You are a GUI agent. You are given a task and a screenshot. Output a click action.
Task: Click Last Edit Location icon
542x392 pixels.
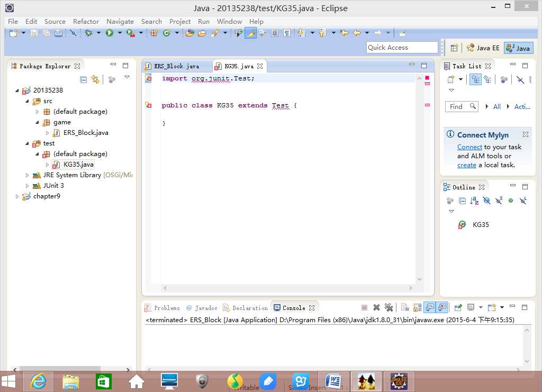pos(344,33)
